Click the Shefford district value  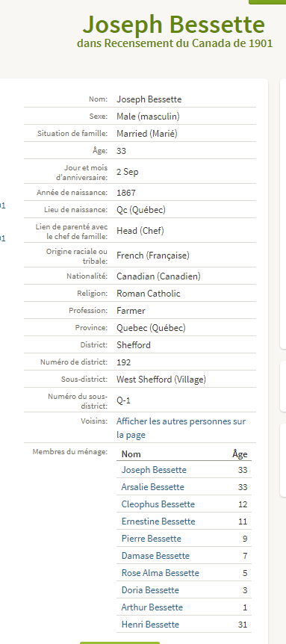coord(134,345)
